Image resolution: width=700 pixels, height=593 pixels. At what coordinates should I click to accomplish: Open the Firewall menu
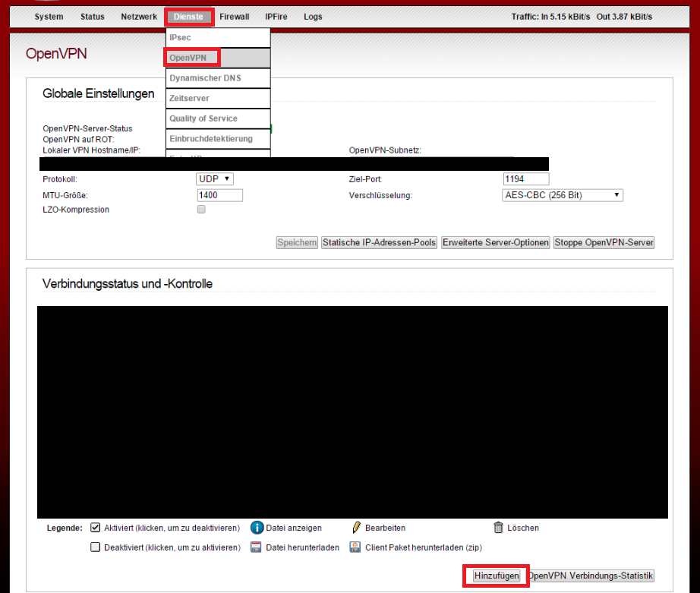pos(235,17)
